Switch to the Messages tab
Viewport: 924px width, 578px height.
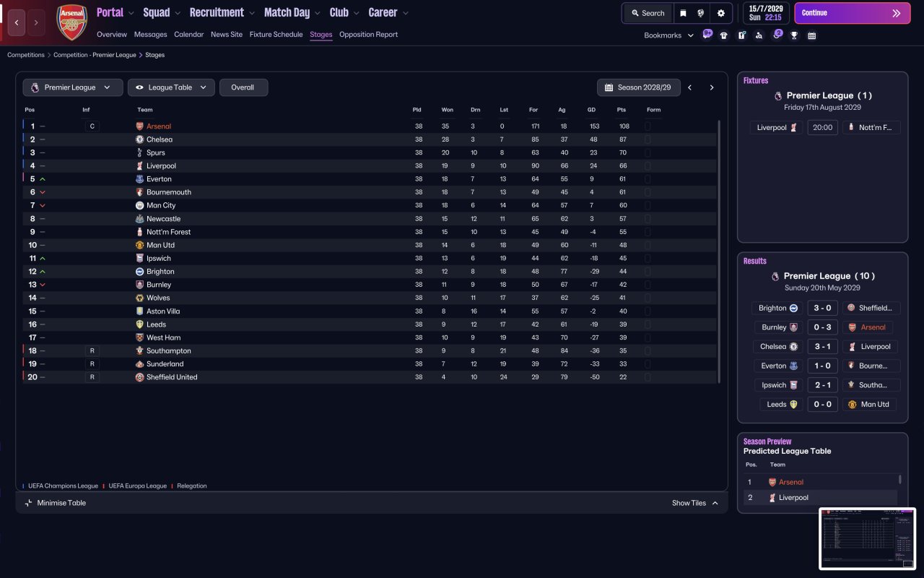[151, 35]
